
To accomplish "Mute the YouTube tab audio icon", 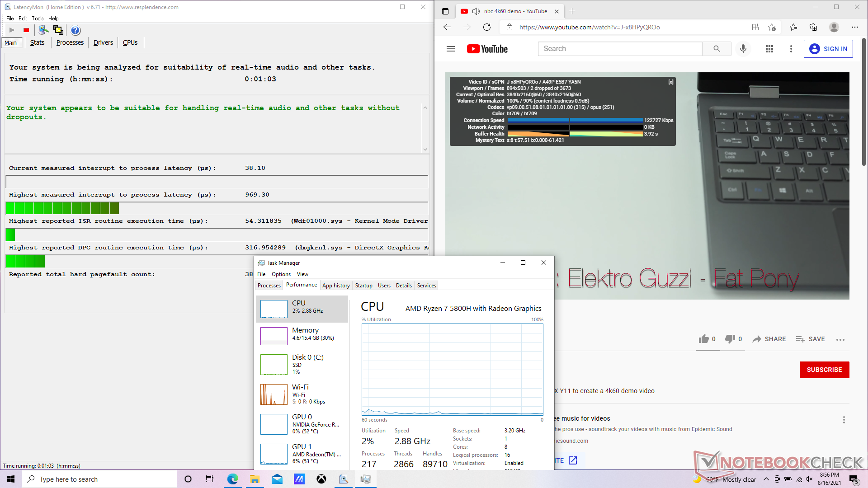I will point(476,11).
